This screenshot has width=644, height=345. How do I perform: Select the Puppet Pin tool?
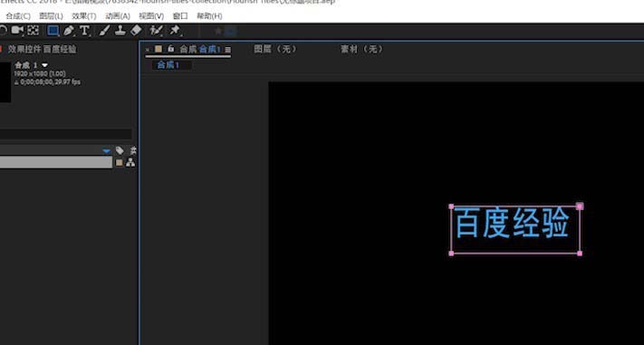[x=175, y=31]
